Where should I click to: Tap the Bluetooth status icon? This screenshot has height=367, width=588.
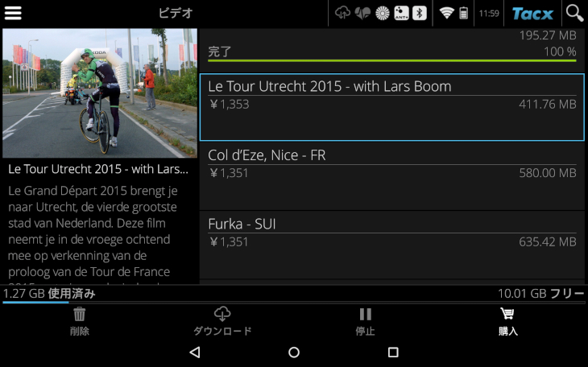point(420,13)
